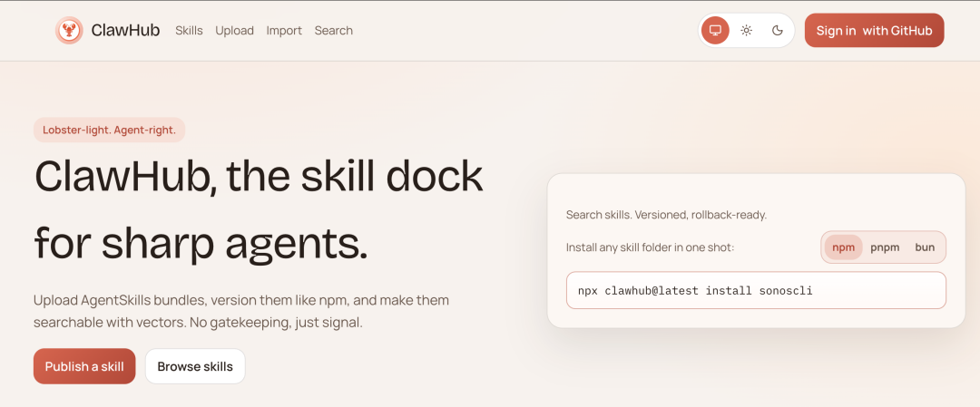This screenshot has height=407, width=980.
Task: Click the Browse skills button
Action: pos(195,367)
